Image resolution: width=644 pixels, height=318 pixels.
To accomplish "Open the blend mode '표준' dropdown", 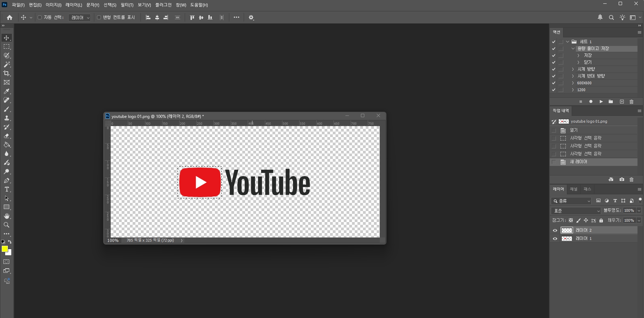I will coord(576,211).
